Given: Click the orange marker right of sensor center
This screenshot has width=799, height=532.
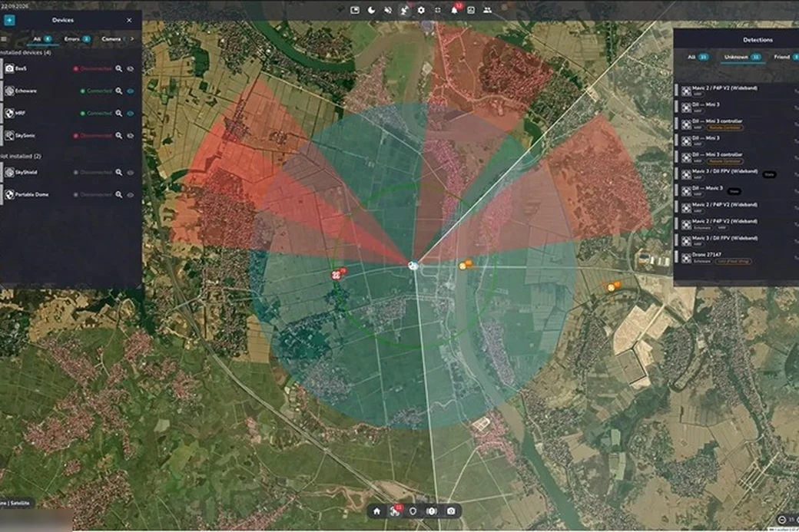Looking at the screenshot, I should click(x=462, y=266).
